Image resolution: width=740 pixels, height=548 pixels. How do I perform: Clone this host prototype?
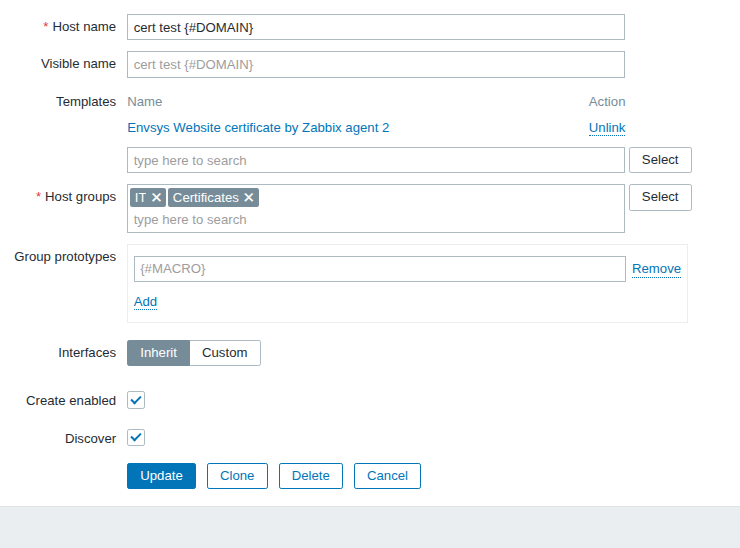coord(237,476)
